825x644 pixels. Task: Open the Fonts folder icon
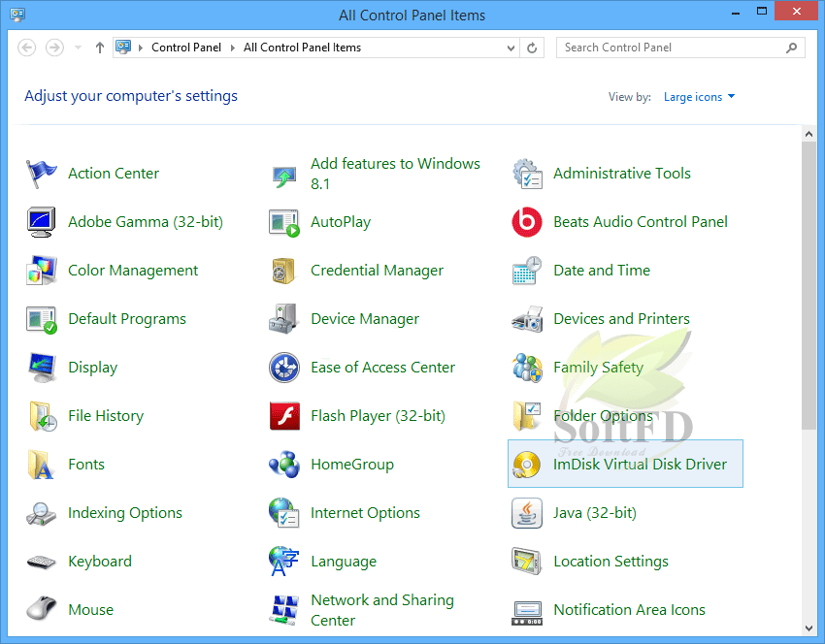(41, 465)
